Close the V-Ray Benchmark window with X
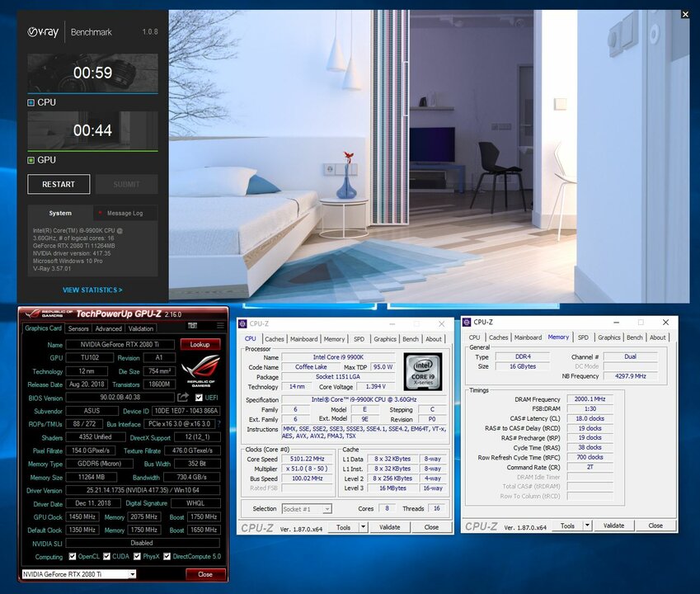 (x=685, y=14)
